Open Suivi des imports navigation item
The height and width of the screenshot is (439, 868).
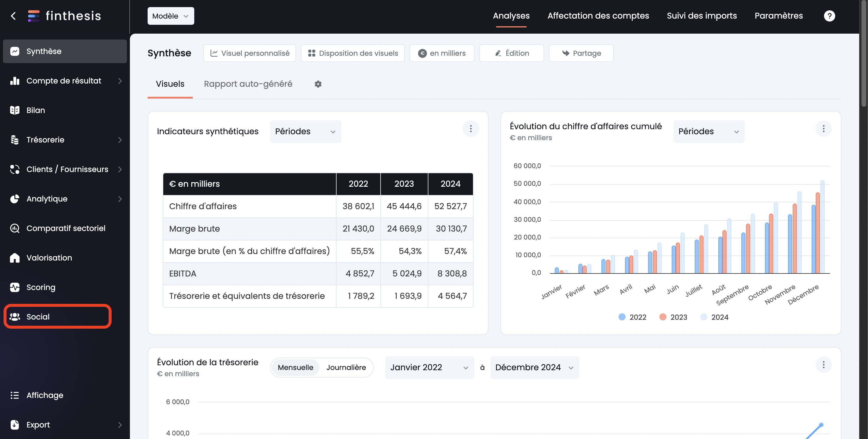coord(701,16)
